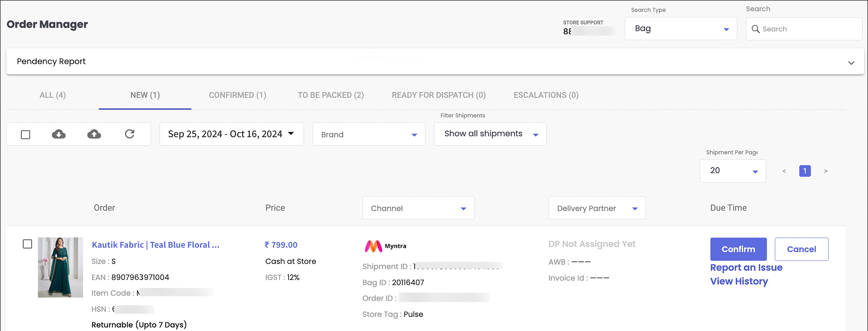Click the Report an Issue link
Screen dimensions: 868x331
(746, 267)
